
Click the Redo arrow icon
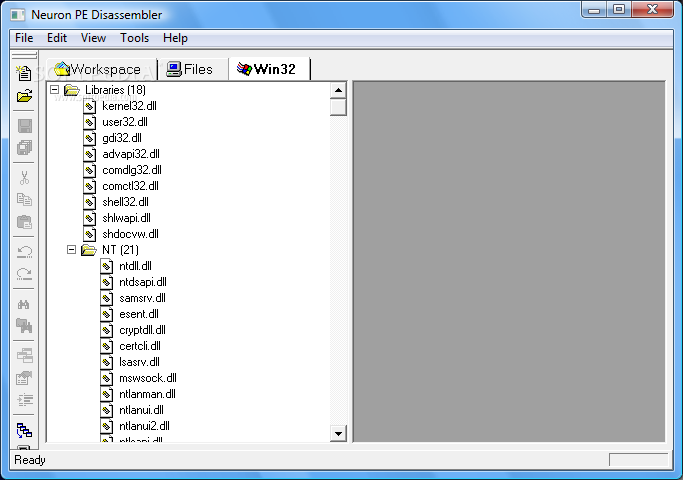point(24,274)
